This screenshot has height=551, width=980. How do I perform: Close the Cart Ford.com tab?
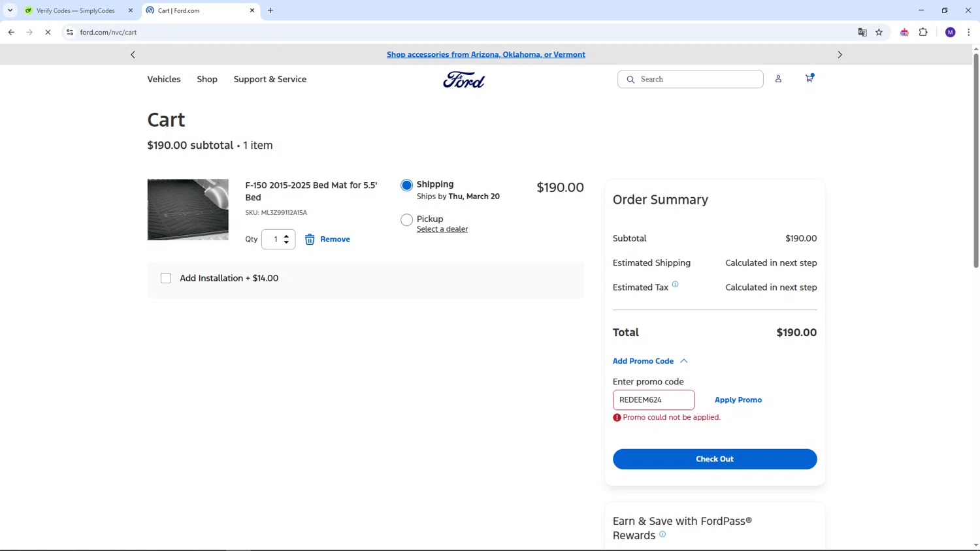[x=252, y=10]
